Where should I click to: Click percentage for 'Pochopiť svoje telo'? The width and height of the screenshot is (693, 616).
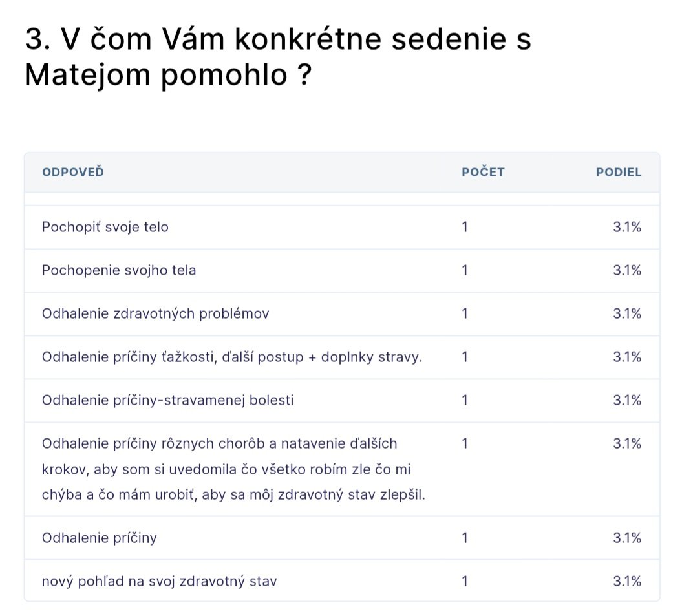tap(627, 227)
